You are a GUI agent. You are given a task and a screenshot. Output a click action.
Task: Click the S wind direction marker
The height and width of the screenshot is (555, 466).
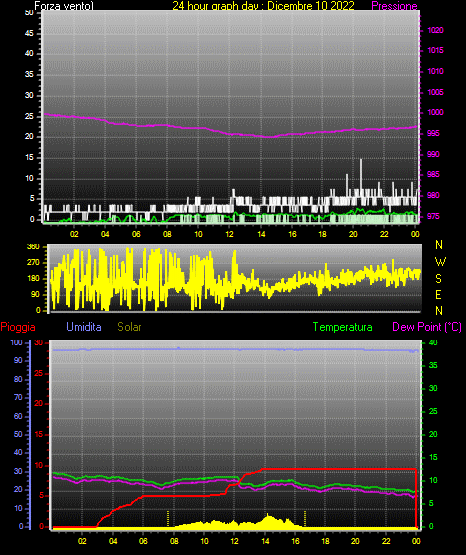(438, 279)
